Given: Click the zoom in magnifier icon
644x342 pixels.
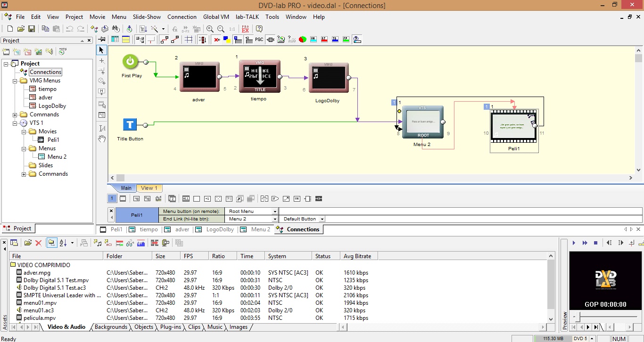Looking at the screenshot, I should (210, 29).
